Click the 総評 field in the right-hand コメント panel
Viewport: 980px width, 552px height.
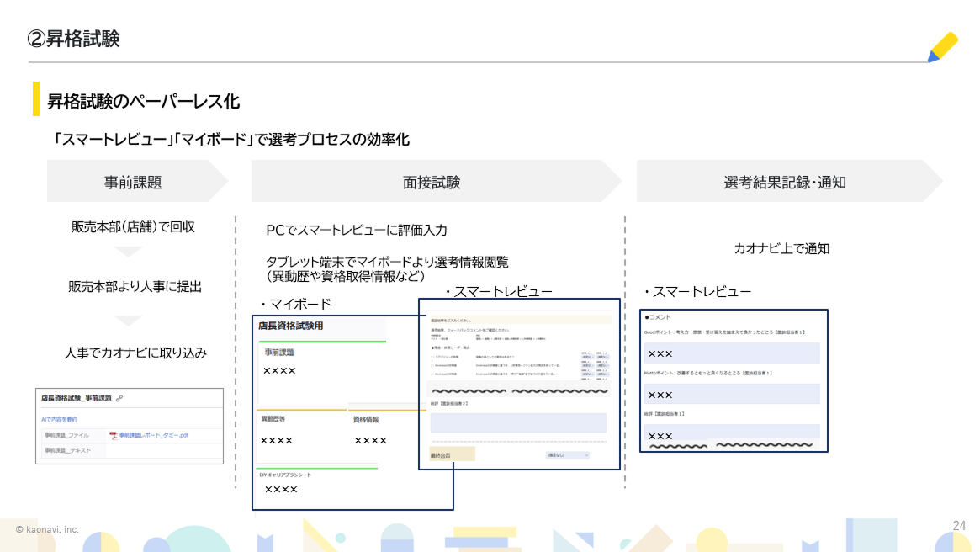coord(732,432)
